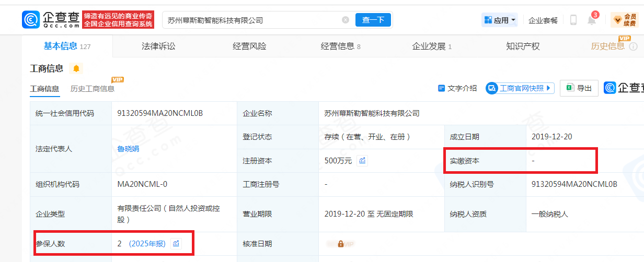
Task: Click the credit code value 91320594MA20NCML0B
Action: pyautogui.click(x=160, y=113)
